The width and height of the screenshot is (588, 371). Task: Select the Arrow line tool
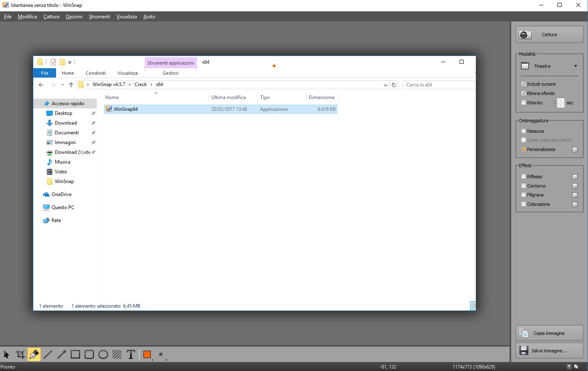[62, 354]
